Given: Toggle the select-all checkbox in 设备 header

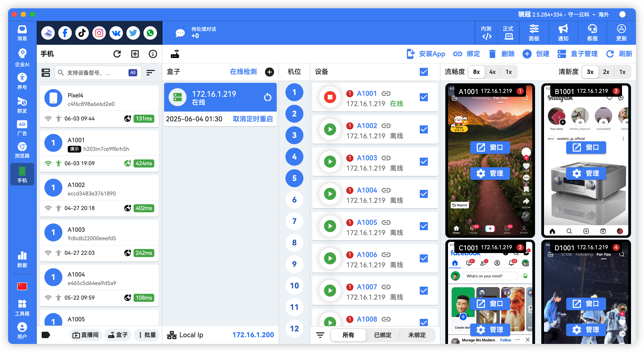Looking at the screenshot, I should [424, 72].
